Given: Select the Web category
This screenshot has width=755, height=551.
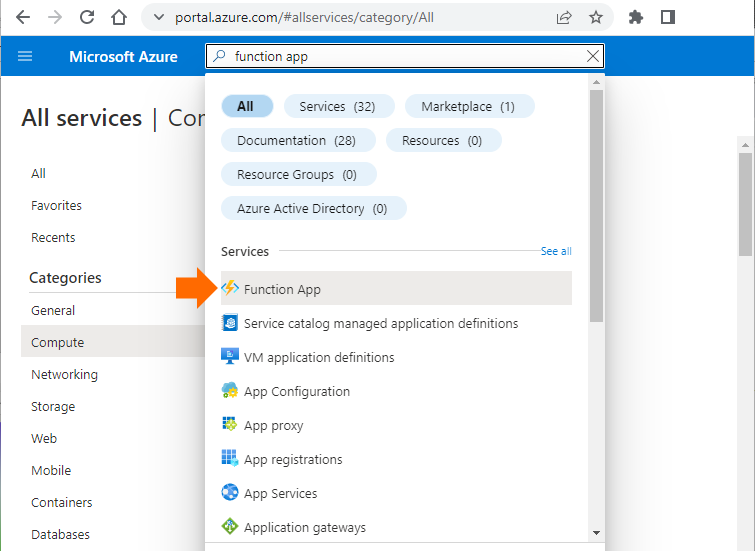Looking at the screenshot, I should tap(44, 438).
